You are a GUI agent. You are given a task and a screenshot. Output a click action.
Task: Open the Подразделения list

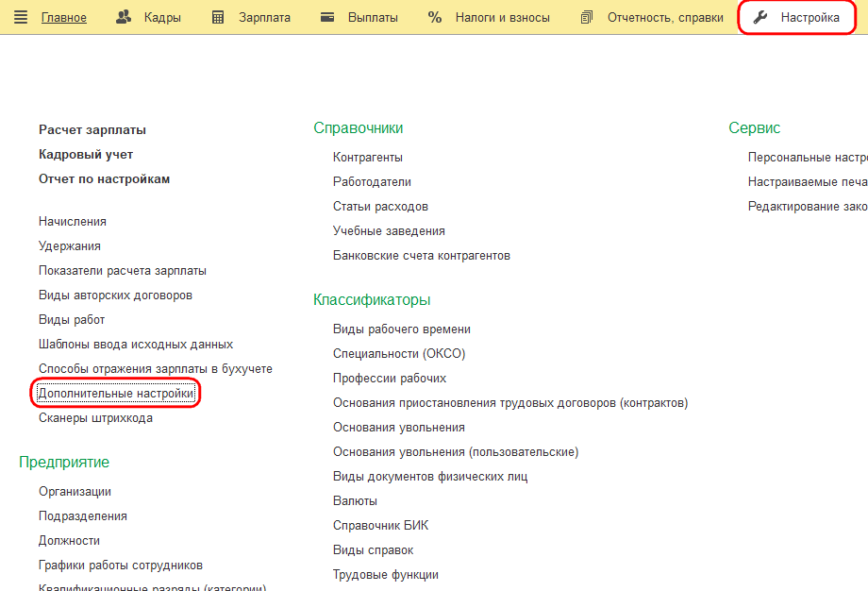click(x=82, y=516)
